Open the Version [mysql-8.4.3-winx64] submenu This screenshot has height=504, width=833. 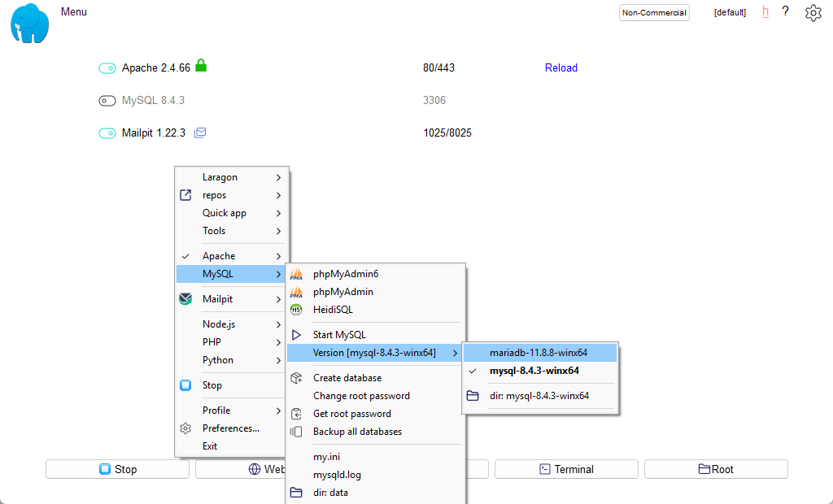click(374, 353)
